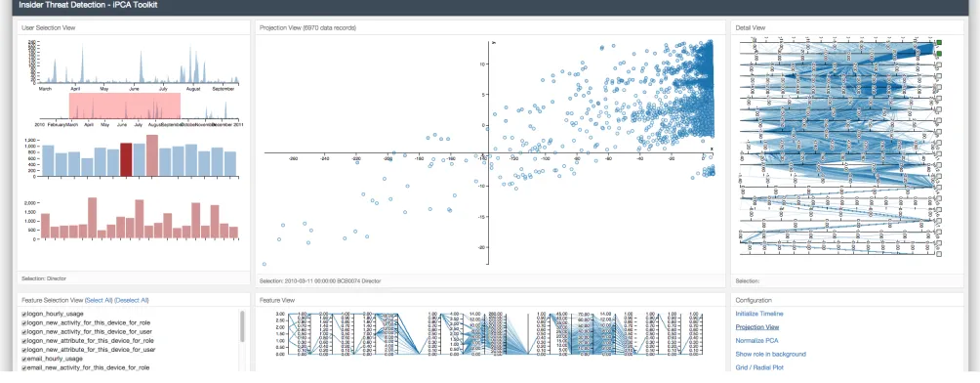Select the tall light-pink bar in blue chart

(152, 155)
